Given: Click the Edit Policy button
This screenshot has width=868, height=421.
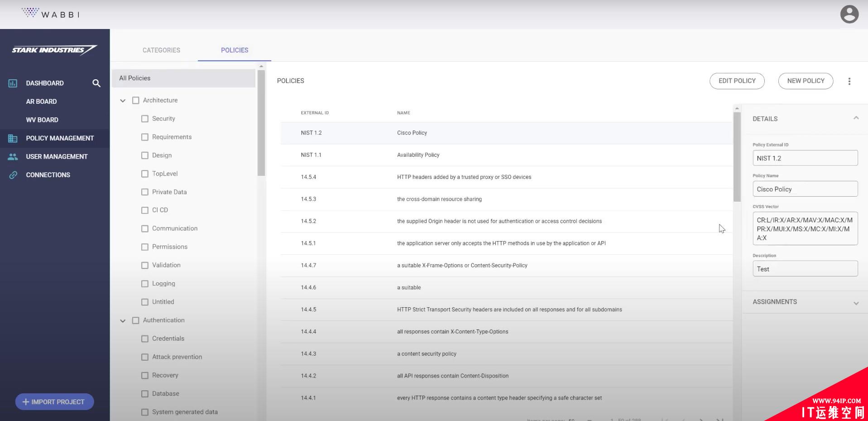Looking at the screenshot, I should [x=737, y=81].
